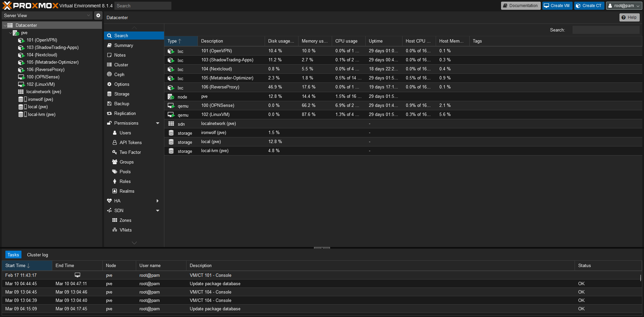Select 105 (Metatrader-Optimizer) in the tree
This screenshot has height=317, width=644.
tap(52, 62)
